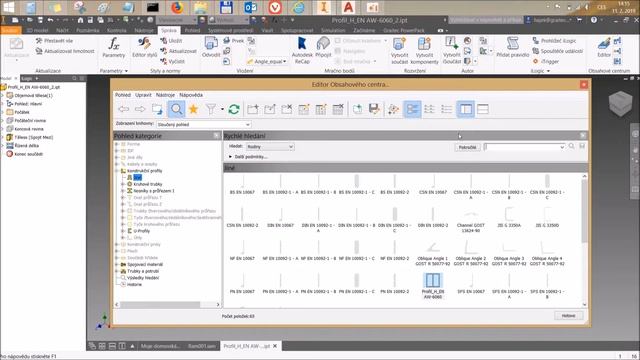Click Prohlížeč iLogic in ribbon

tap(554, 41)
